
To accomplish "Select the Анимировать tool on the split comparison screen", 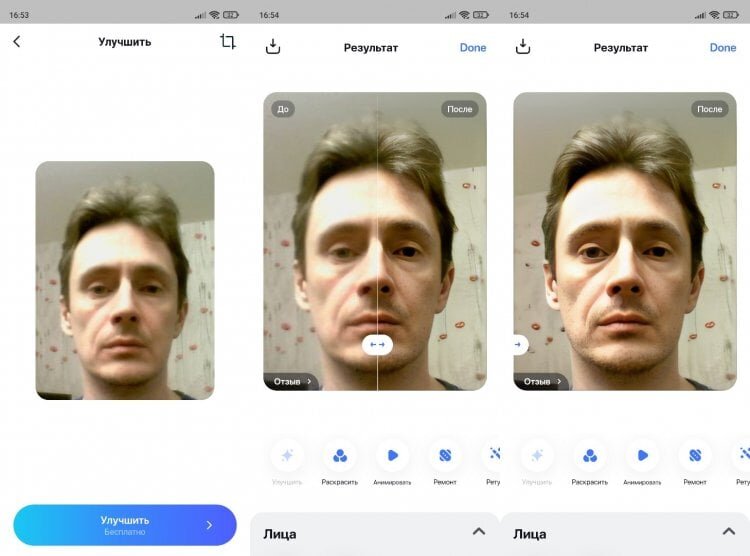I will 392,462.
